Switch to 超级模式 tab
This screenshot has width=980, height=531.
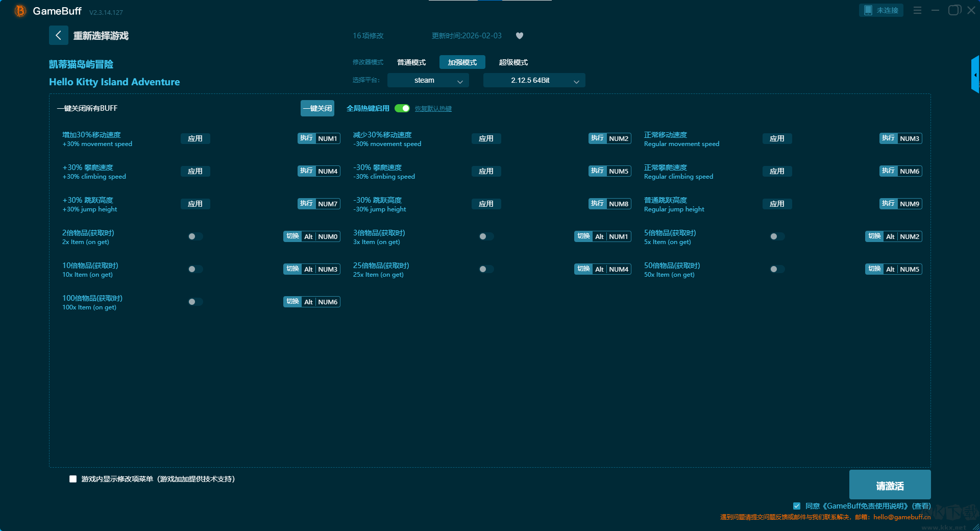(x=513, y=62)
